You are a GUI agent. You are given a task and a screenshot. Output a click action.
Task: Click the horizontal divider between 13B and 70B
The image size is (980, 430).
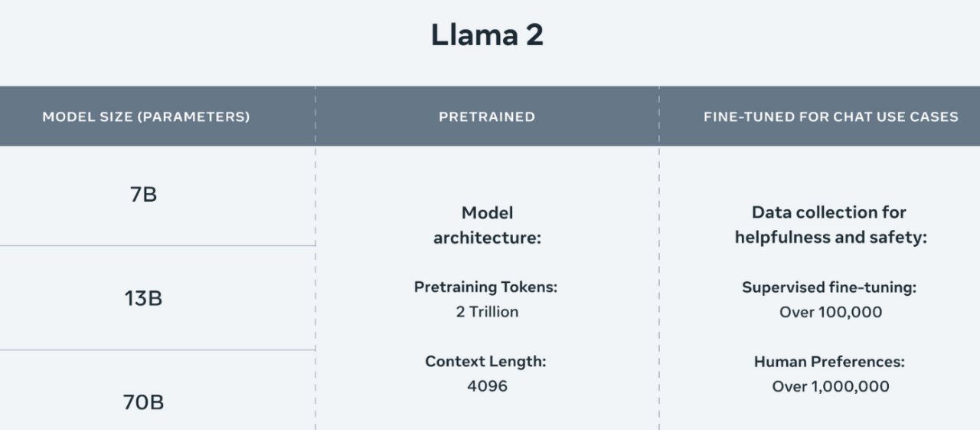[x=157, y=350]
